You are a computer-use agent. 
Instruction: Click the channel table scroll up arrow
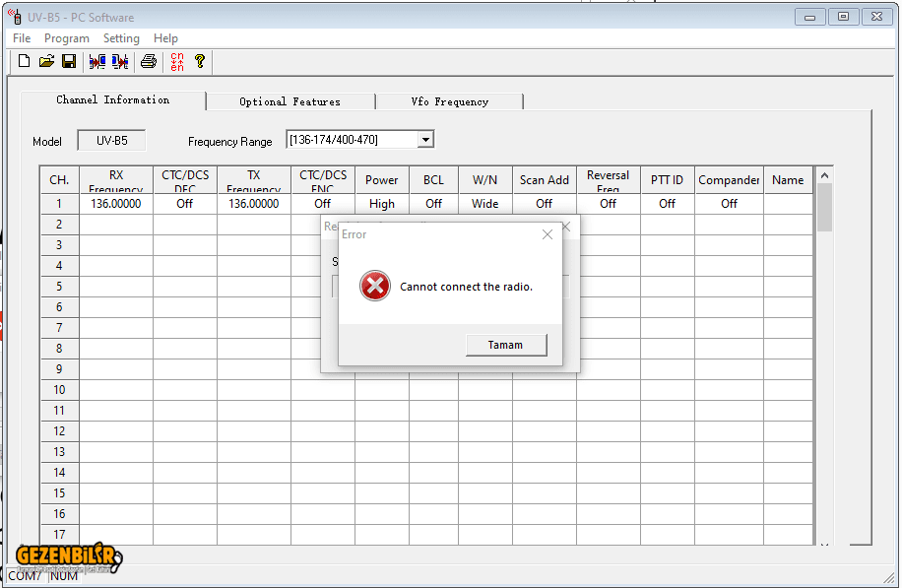click(824, 175)
